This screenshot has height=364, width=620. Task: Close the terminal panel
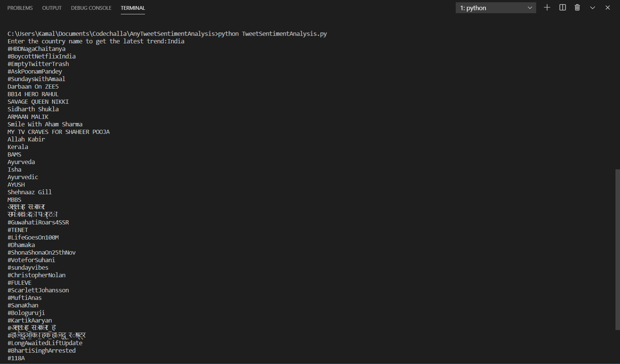[608, 8]
